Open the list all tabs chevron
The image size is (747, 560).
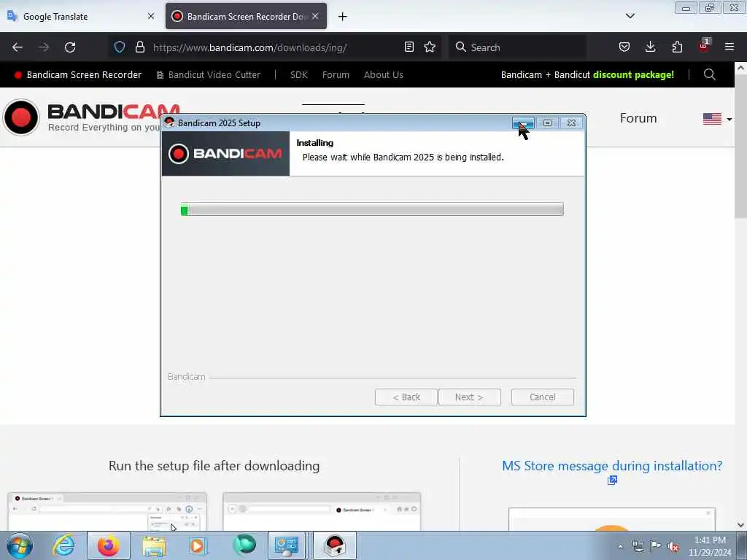[630, 16]
